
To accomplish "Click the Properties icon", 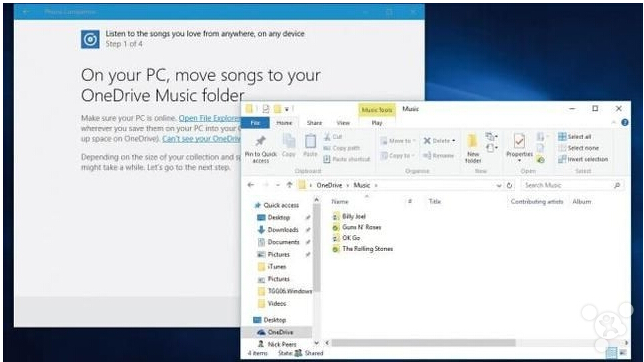I will tap(519, 141).
